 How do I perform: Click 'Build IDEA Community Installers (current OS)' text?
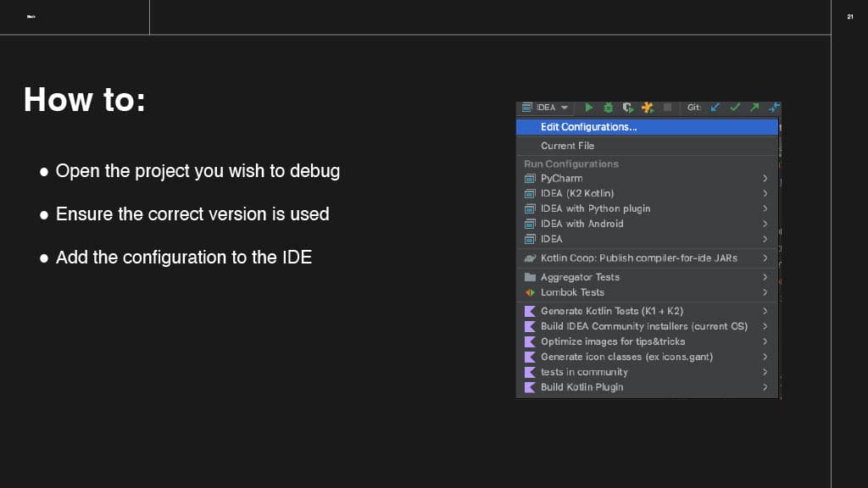point(644,326)
